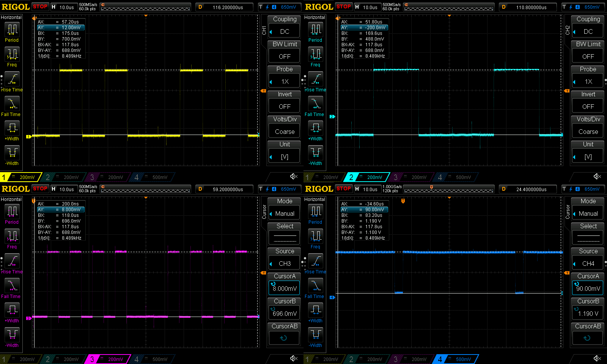Click the delay value 116.200000us field

pos(224,7)
